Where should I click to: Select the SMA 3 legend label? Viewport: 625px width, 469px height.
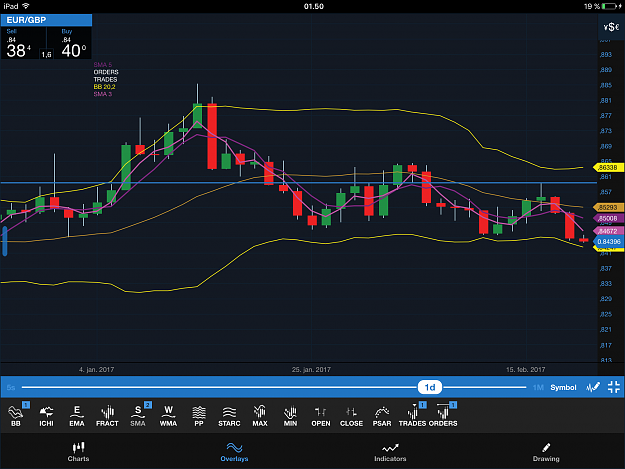(x=103, y=94)
